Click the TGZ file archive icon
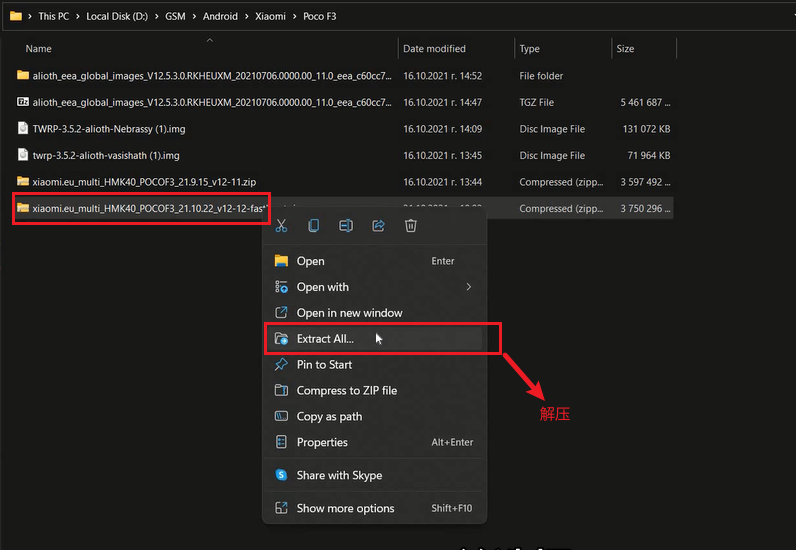Screen dimensions: 796x550 [23, 102]
